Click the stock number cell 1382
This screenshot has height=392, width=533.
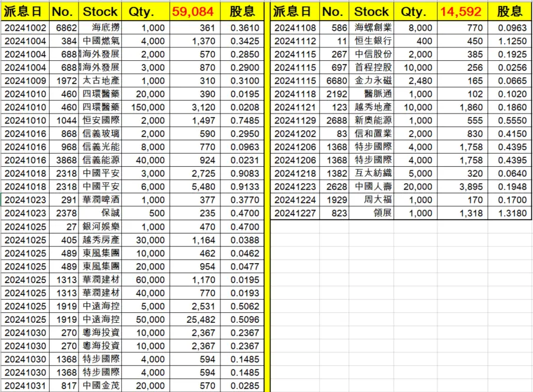point(334,173)
